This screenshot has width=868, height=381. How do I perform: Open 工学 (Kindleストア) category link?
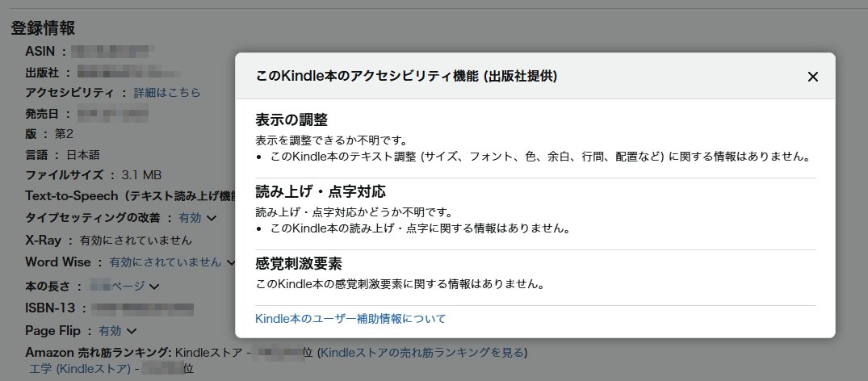[x=80, y=368]
